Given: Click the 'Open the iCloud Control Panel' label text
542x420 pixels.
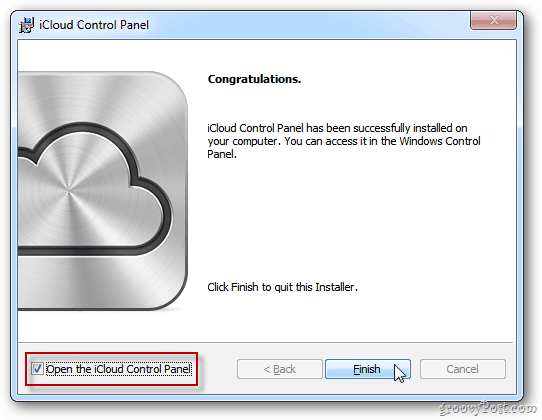Looking at the screenshot, I should (119, 369).
